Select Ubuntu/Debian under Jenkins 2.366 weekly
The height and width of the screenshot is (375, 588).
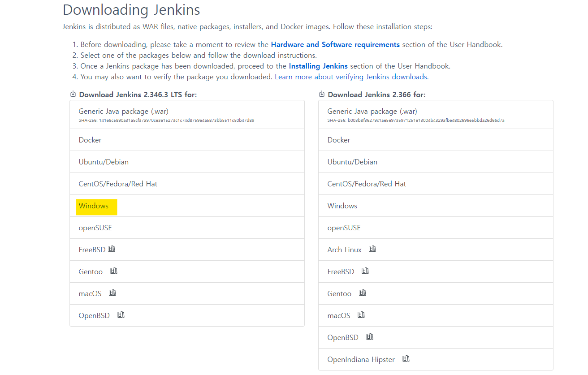coord(436,162)
